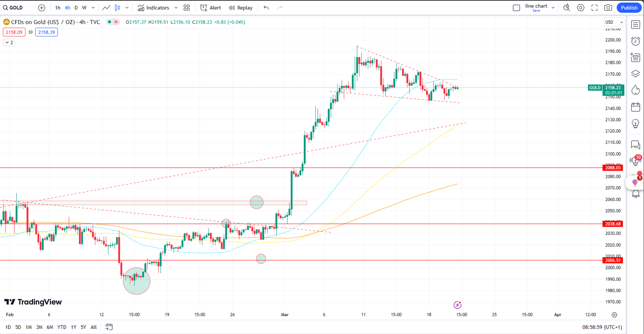Select the red 2088.03 horizontal line label
644x334 pixels.
tap(613, 168)
